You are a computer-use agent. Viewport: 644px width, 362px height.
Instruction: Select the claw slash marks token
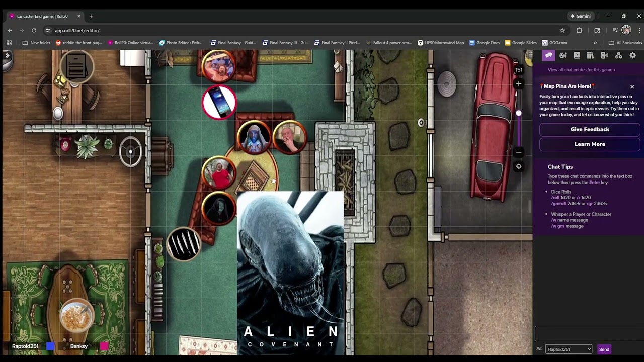coord(184,244)
